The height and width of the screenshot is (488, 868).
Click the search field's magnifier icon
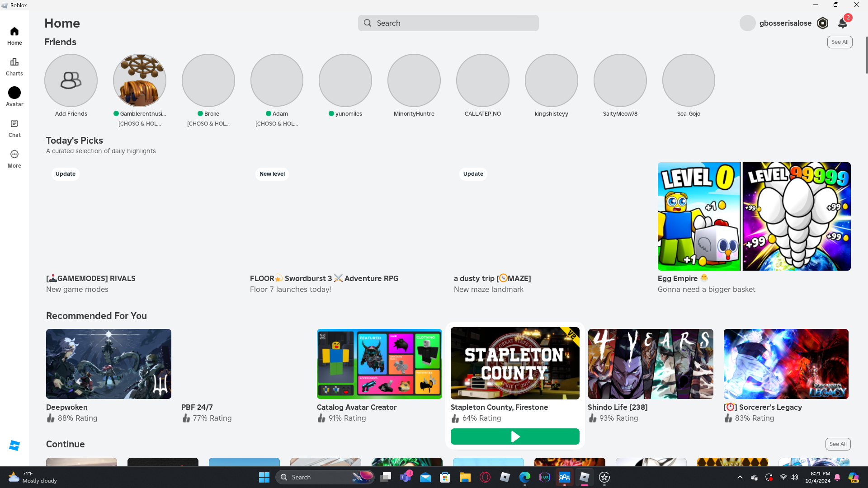pos(368,23)
